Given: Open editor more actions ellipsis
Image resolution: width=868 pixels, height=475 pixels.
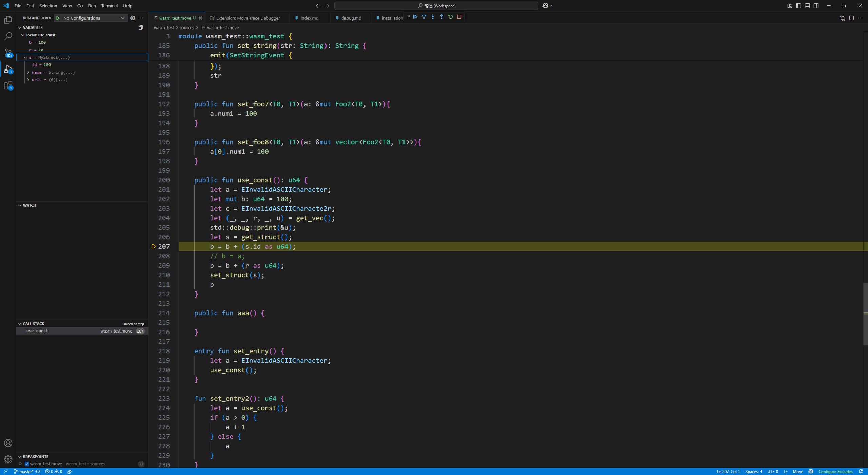Looking at the screenshot, I should (860, 18).
